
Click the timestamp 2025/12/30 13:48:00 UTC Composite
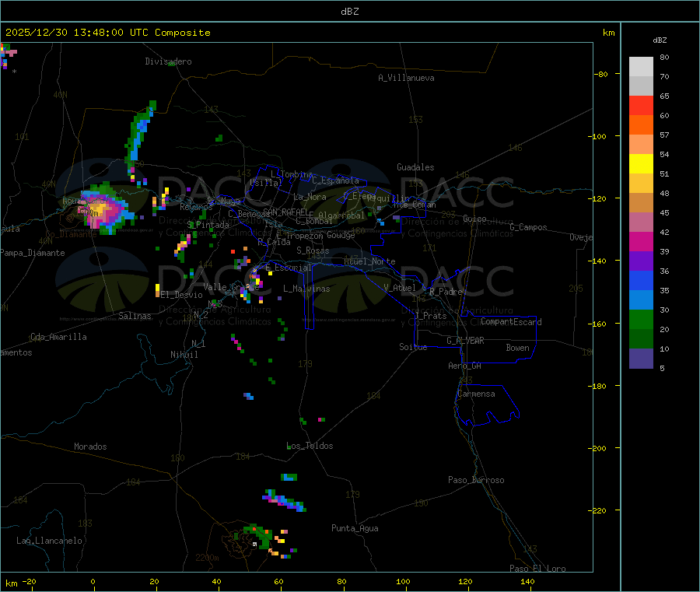pos(107,33)
